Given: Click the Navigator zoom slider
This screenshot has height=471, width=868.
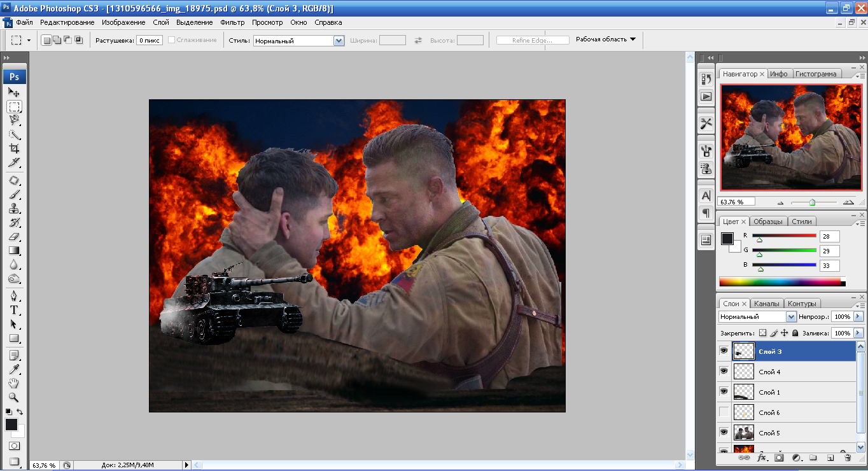Looking at the screenshot, I should coord(813,202).
